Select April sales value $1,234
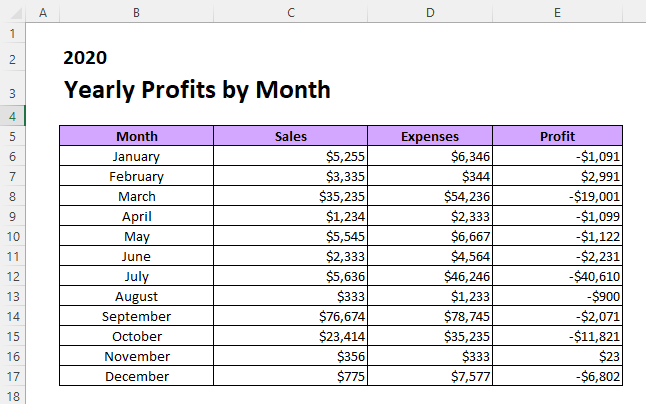Viewport: 646px width, 404px height. (290, 216)
